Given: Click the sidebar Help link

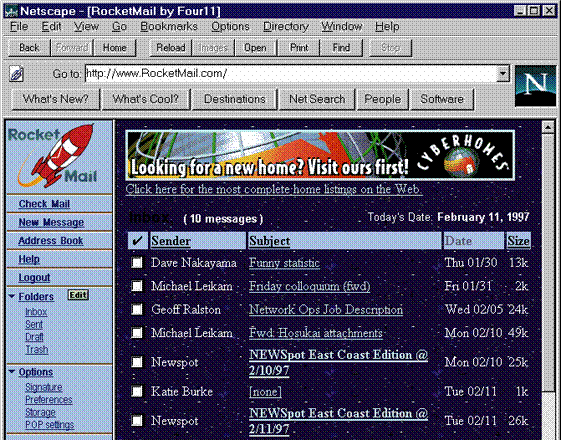Looking at the screenshot, I should (x=29, y=259).
